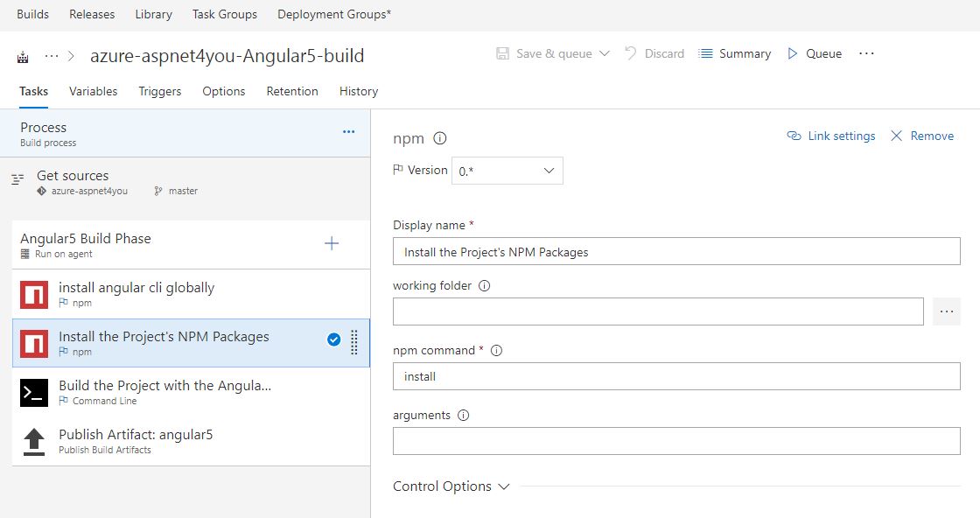Open the Version 0.* dropdown

pyautogui.click(x=507, y=171)
